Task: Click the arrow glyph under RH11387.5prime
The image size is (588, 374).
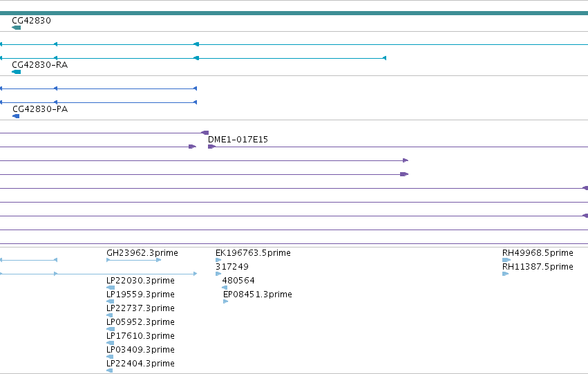Action: pyautogui.click(x=506, y=274)
